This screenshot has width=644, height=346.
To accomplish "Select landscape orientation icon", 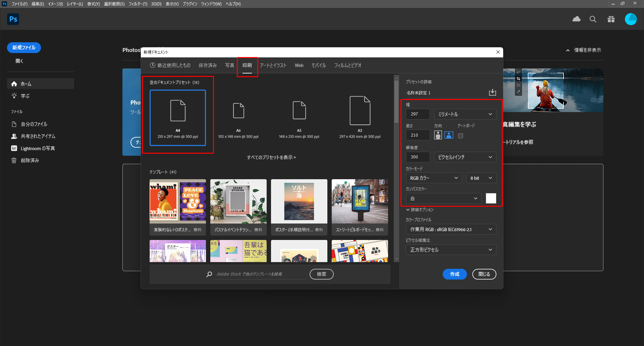I will click(449, 135).
